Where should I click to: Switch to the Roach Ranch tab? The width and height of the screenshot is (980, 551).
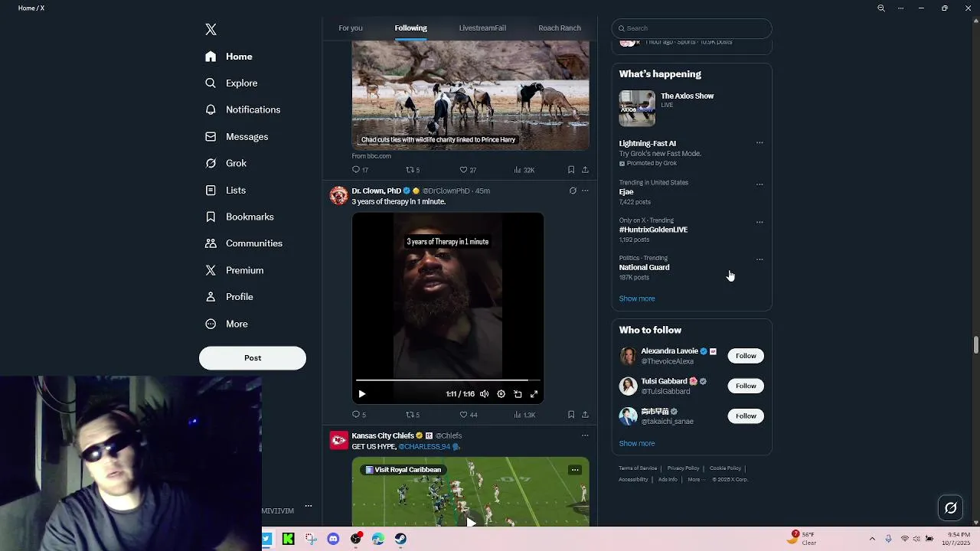(560, 28)
